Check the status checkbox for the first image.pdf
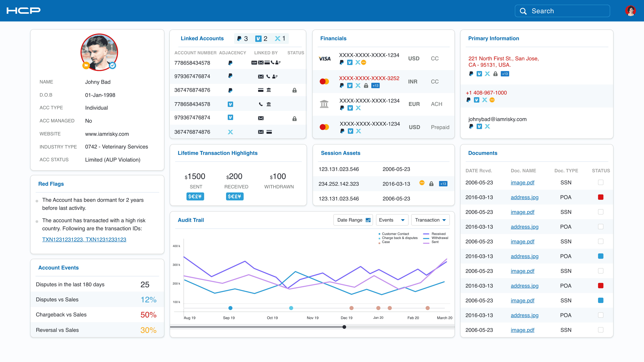Viewport: 644px width, 362px height. pos(601,183)
